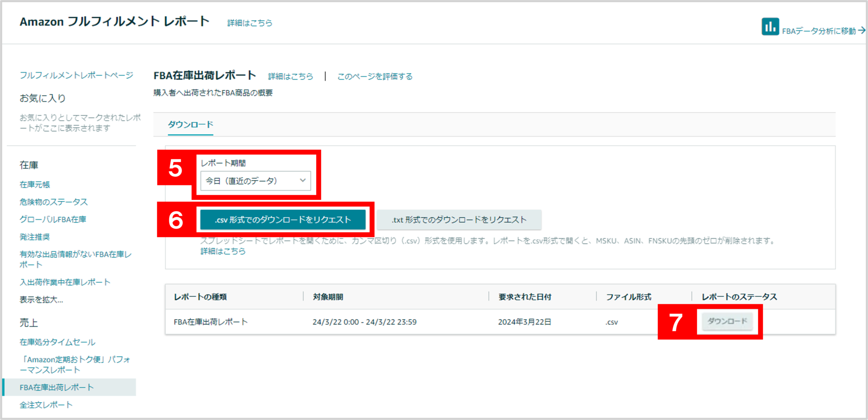Expand the レポート期間 period dropdown

(x=302, y=181)
